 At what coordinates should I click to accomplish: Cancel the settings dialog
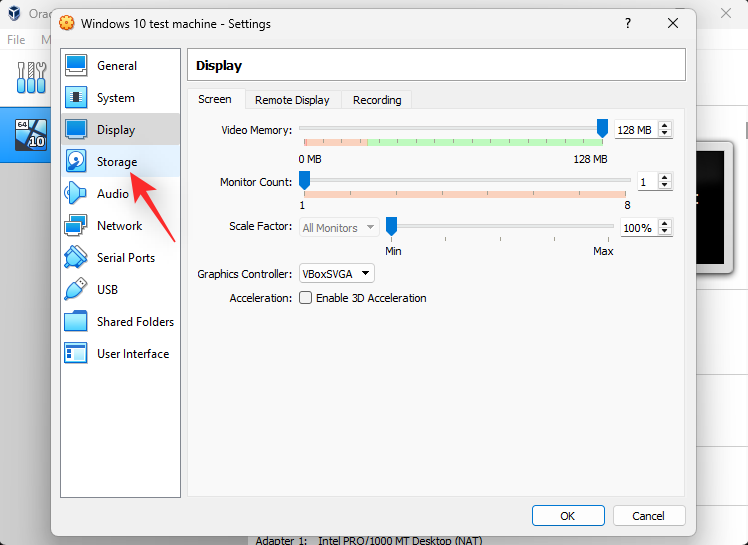(x=649, y=516)
